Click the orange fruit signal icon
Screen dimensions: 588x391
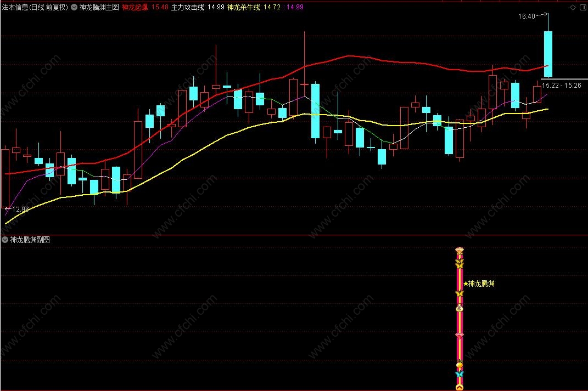tap(460, 365)
